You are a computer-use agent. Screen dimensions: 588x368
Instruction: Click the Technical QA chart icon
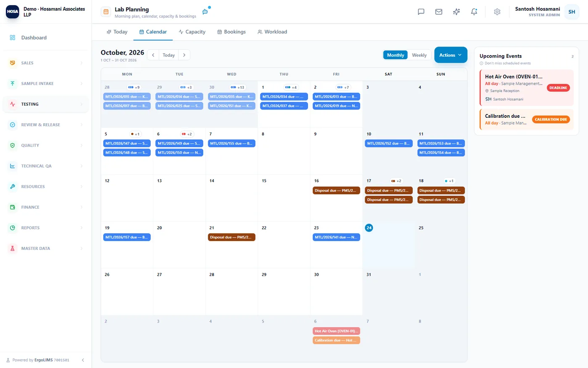click(x=13, y=166)
